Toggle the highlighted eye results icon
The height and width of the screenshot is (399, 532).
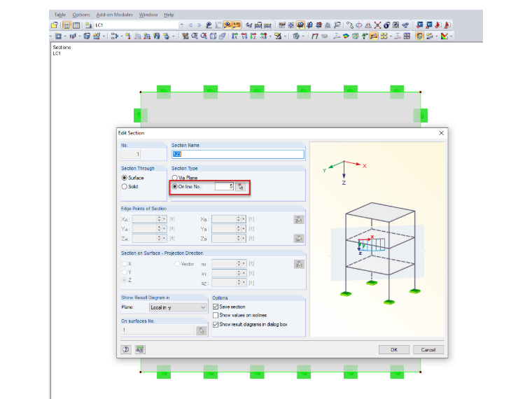tap(227, 25)
